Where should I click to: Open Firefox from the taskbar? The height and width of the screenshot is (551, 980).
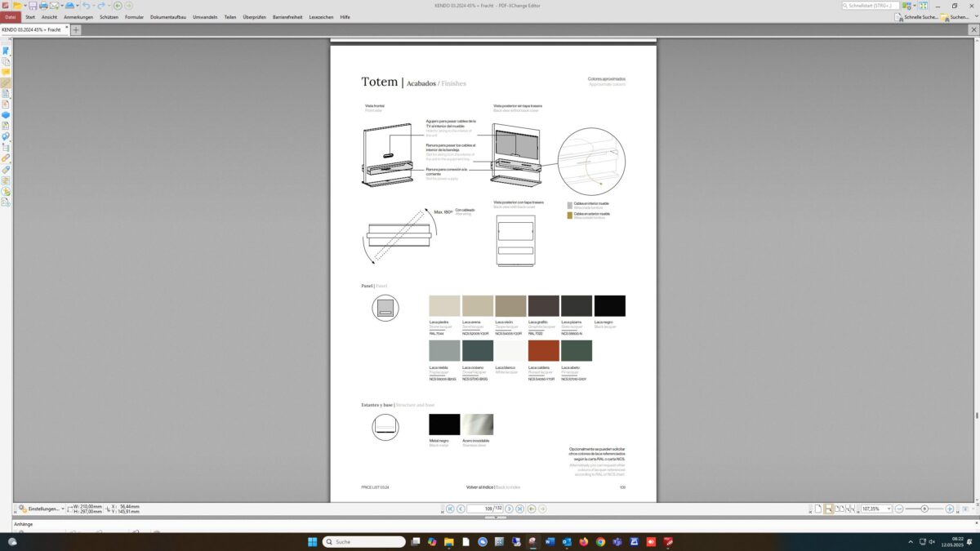coord(583,541)
